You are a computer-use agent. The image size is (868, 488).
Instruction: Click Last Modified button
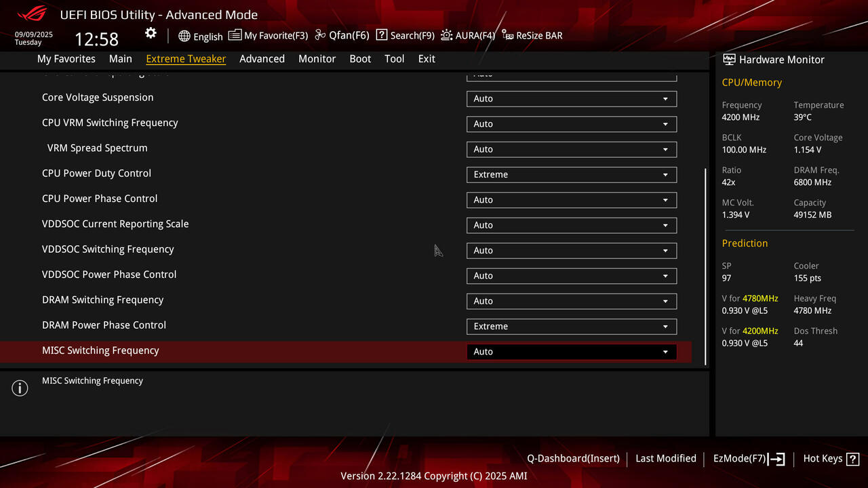[x=666, y=459]
